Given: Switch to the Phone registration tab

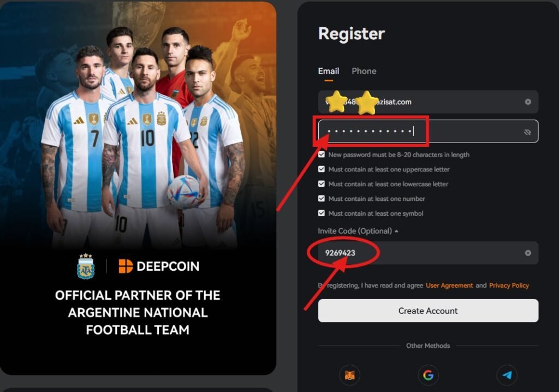Looking at the screenshot, I should point(364,71).
